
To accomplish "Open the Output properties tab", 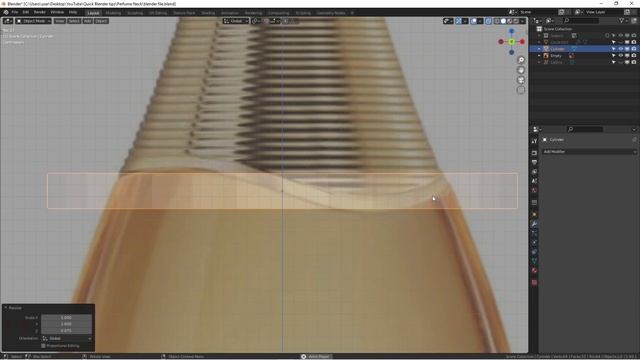I will pyautogui.click(x=534, y=162).
